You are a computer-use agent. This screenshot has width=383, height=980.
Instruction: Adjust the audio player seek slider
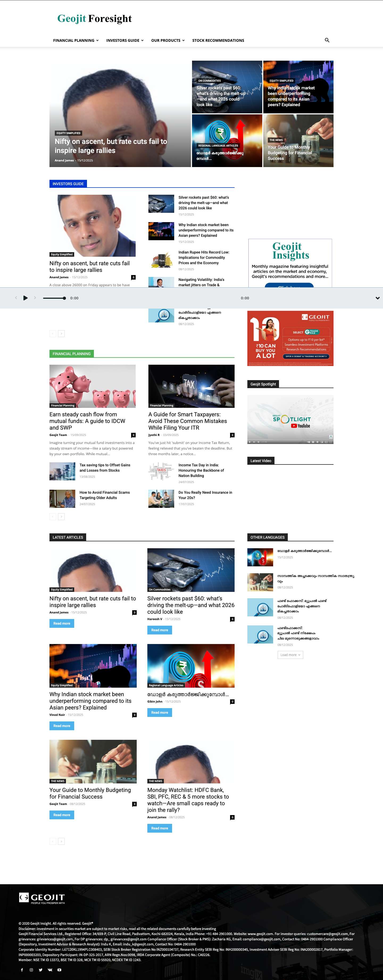(x=54, y=298)
